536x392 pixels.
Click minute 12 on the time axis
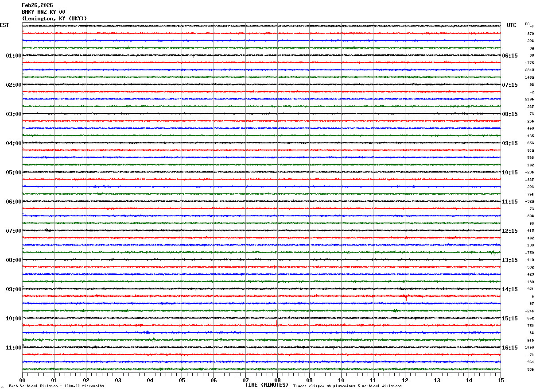(x=405, y=380)
